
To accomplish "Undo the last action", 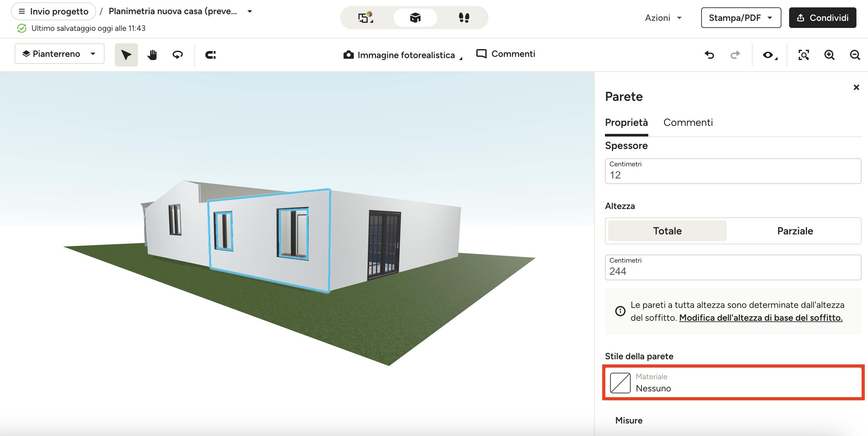I will 709,55.
